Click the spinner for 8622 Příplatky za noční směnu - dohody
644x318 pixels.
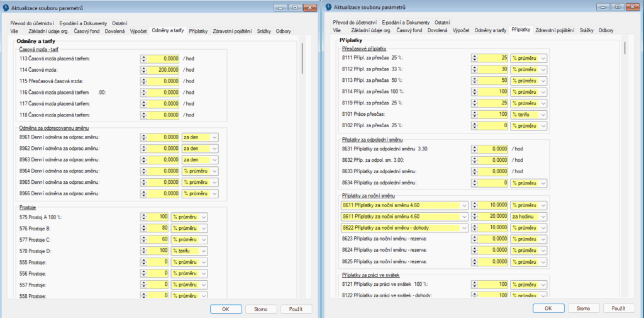click(x=473, y=227)
